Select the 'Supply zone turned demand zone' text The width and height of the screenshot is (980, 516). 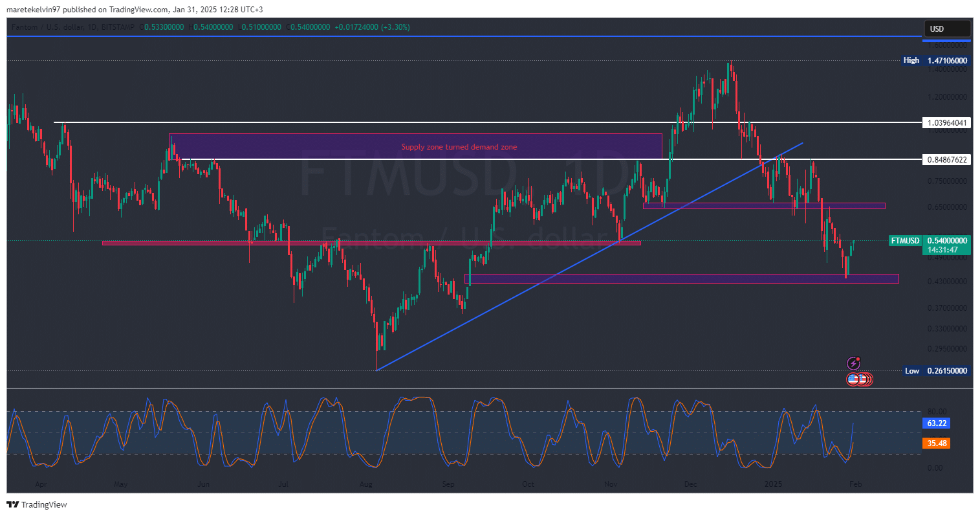point(459,147)
